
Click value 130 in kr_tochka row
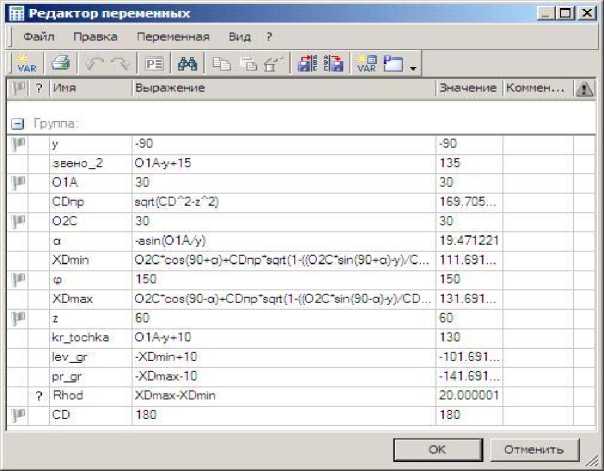[x=450, y=337]
